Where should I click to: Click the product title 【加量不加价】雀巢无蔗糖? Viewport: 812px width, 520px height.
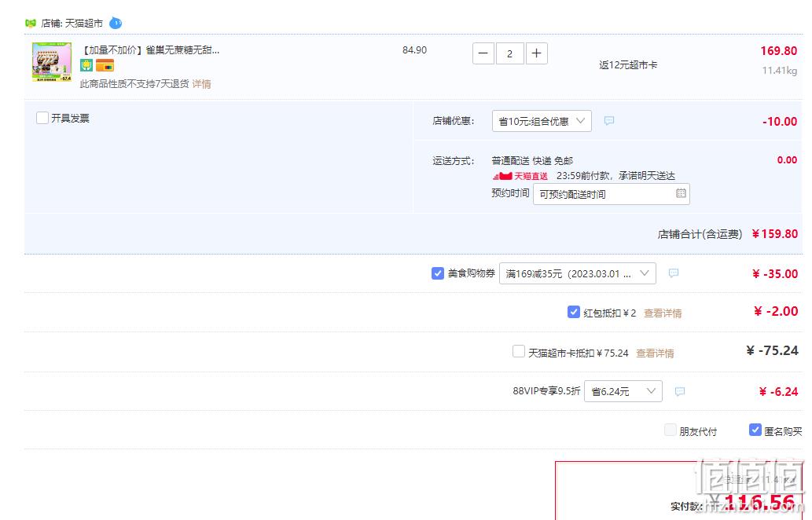point(150,50)
